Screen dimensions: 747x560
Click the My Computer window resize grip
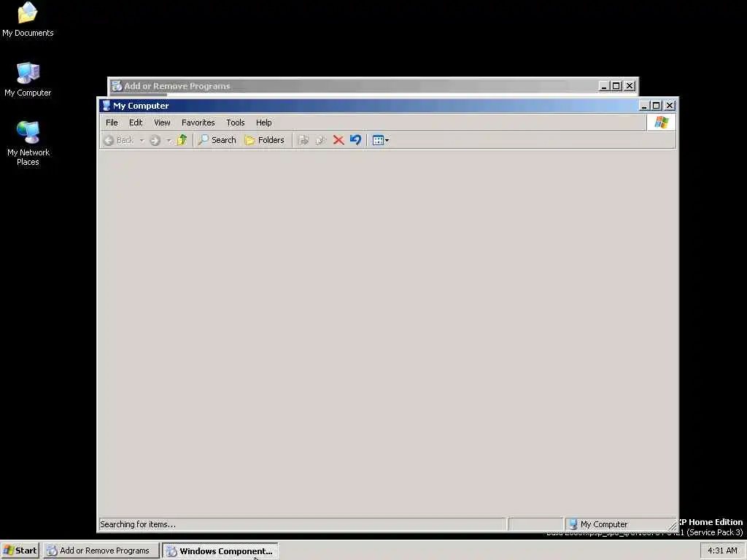[672, 526]
